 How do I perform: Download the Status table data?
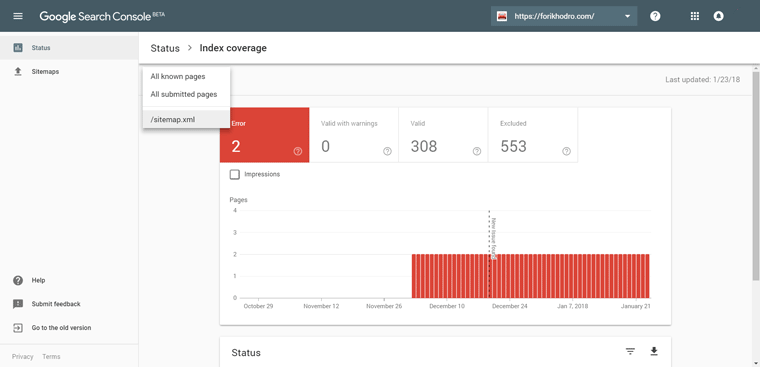point(654,351)
